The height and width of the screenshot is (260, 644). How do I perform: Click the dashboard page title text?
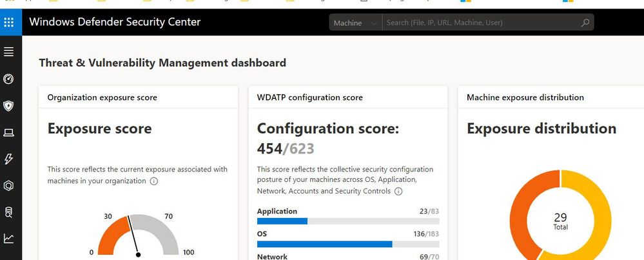pos(162,63)
